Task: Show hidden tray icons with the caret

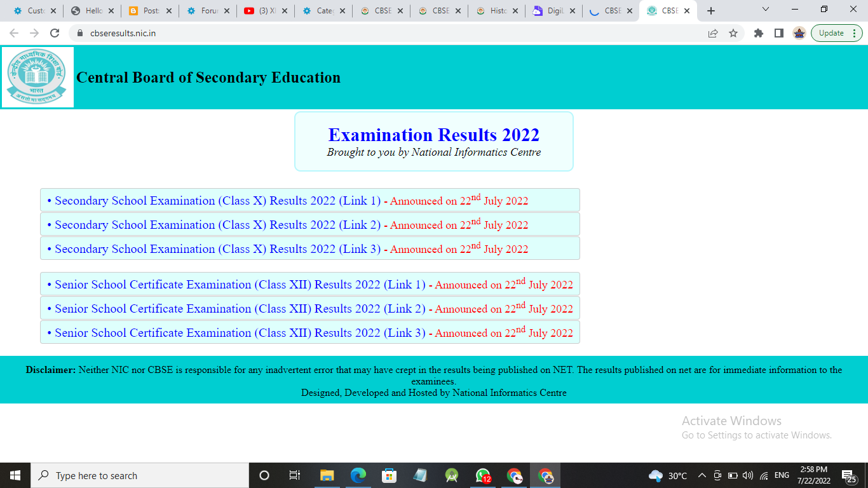Action: (x=702, y=475)
